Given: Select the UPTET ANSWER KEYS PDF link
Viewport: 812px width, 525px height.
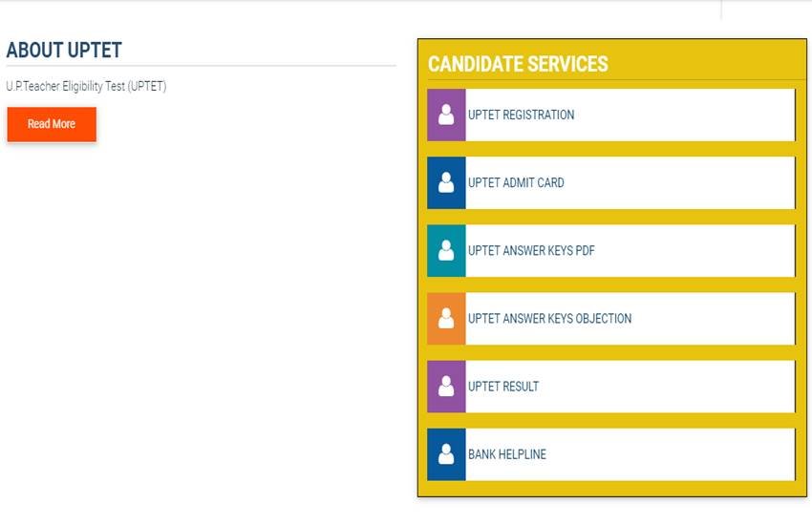Looking at the screenshot, I should (531, 251).
